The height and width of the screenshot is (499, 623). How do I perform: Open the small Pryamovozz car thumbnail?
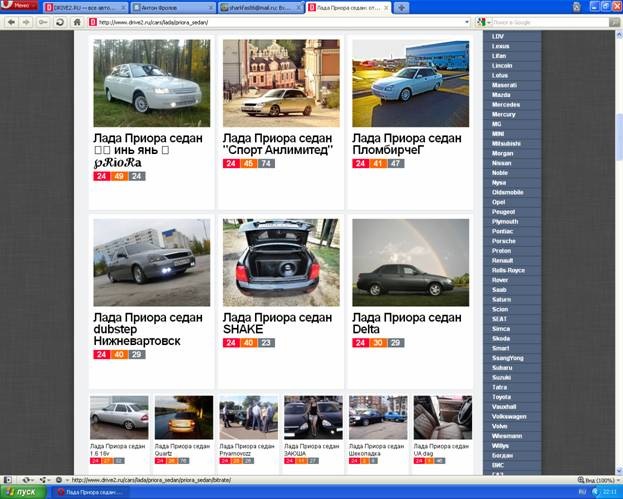(x=249, y=418)
